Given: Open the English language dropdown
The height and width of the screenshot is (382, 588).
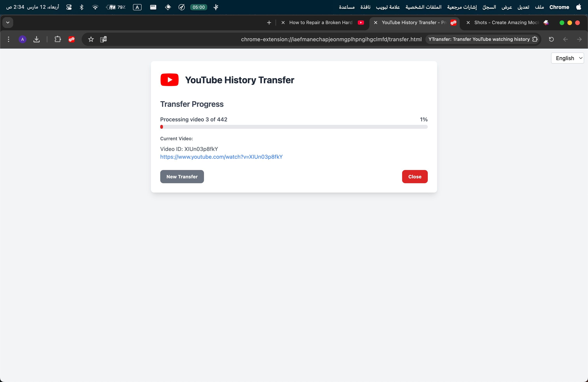Looking at the screenshot, I should pos(567,58).
